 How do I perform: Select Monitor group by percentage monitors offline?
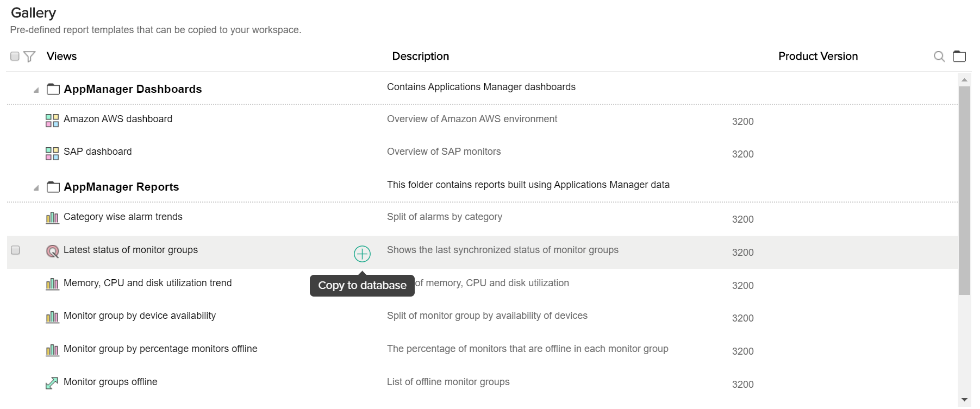coord(160,349)
